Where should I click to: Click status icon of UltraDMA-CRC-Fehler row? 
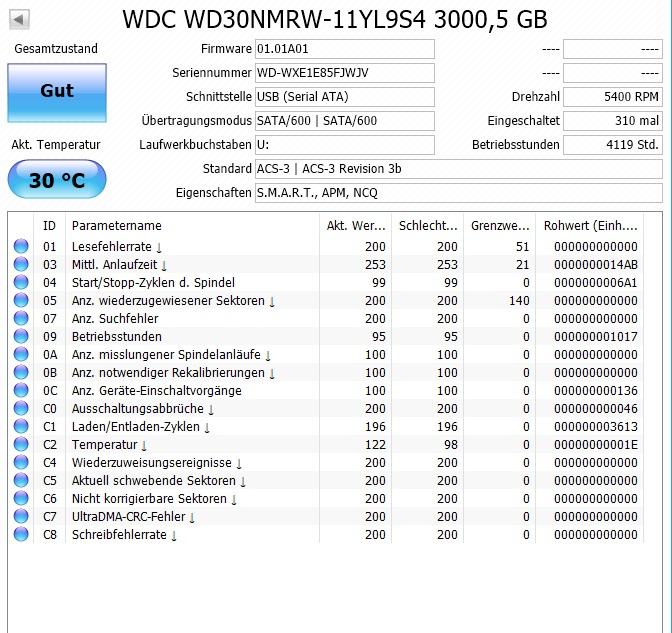(x=21, y=516)
